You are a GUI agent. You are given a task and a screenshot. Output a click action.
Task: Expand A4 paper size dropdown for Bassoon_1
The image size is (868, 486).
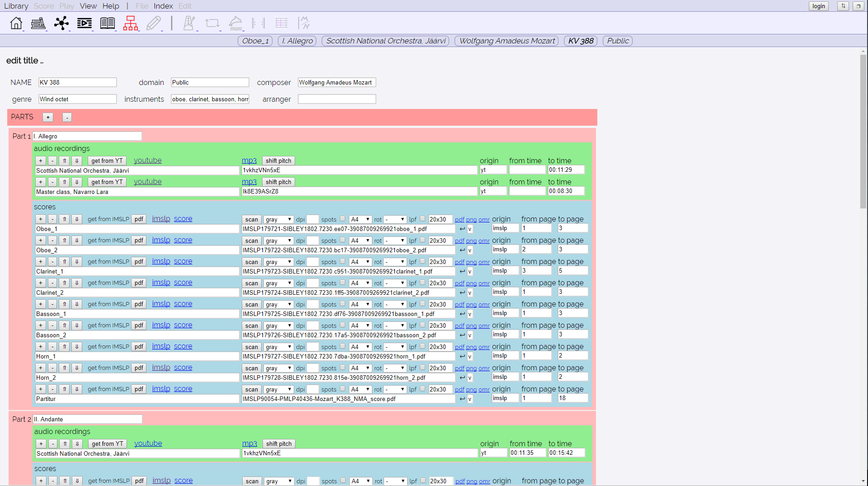(360, 304)
